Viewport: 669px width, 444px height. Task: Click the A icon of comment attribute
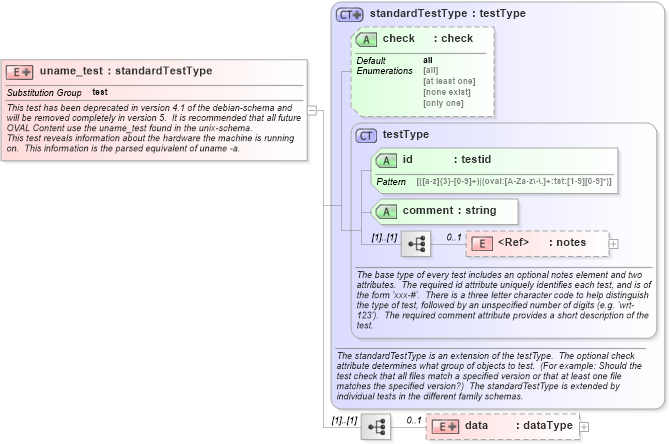tap(386, 212)
